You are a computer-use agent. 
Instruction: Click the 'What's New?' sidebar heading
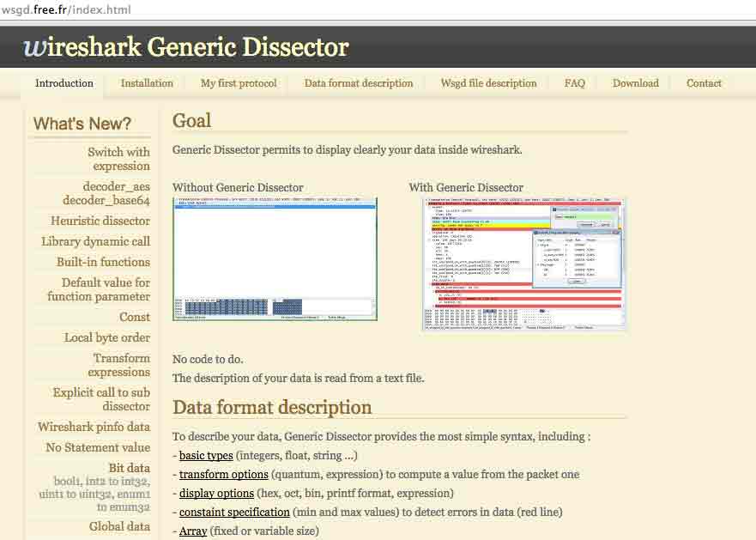[x=82, y=124]
